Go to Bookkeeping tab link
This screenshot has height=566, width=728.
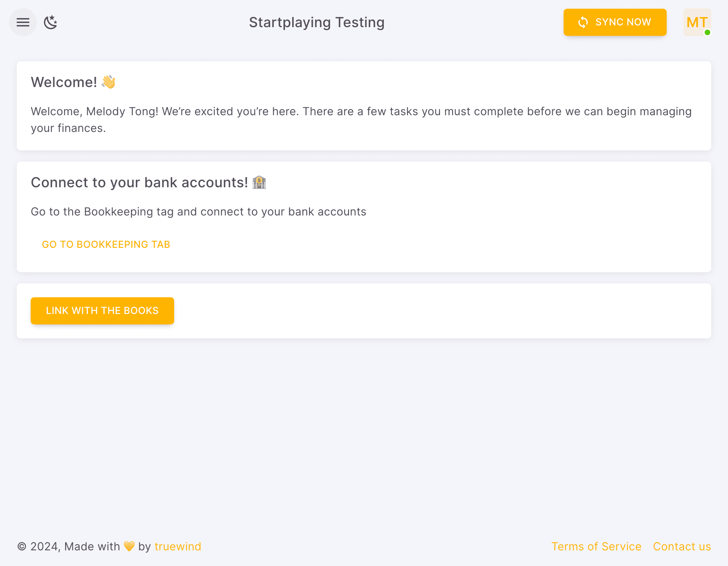[106, 244]
